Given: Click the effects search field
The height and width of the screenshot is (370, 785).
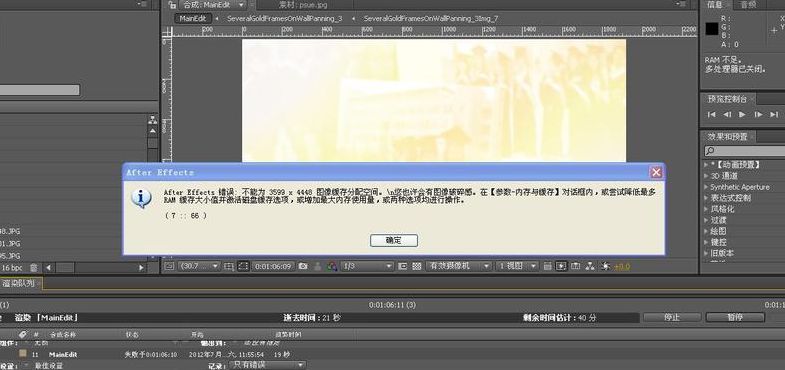Looking at the screenshot, I should point(745,151).
